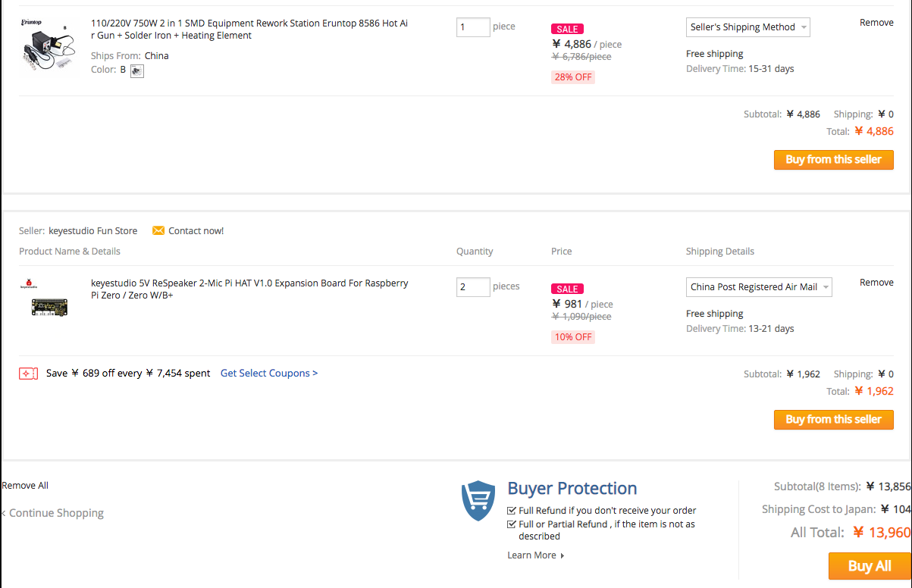The image size is (912, 588).
Task: Remove the keyestudio ReSpeaker item
Action: coord(876,283)
